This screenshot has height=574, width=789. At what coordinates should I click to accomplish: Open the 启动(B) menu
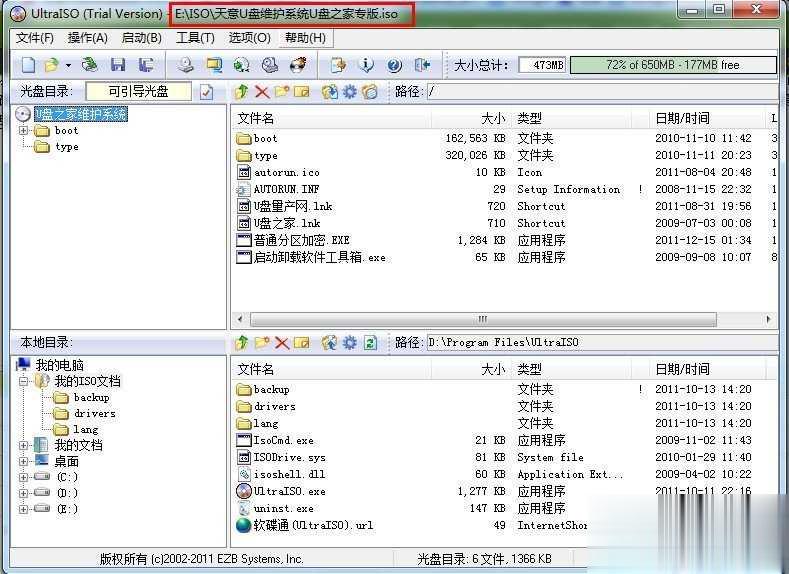coord(141,38)
